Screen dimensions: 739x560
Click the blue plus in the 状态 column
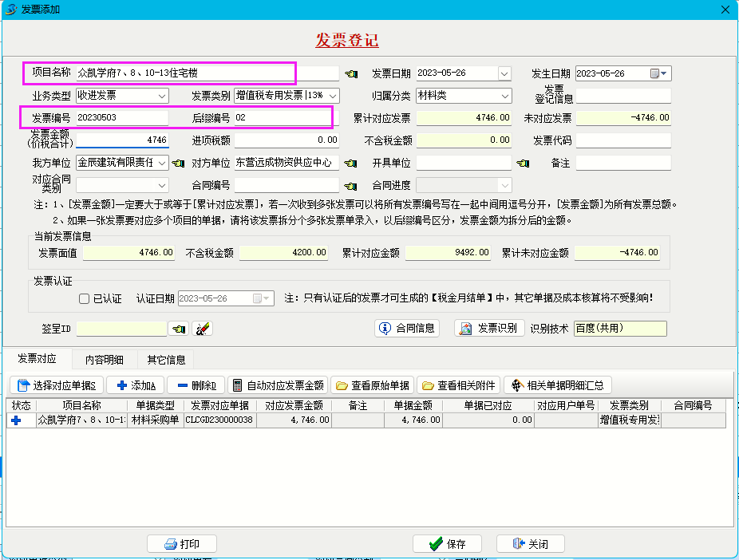(x=16, y=420)
